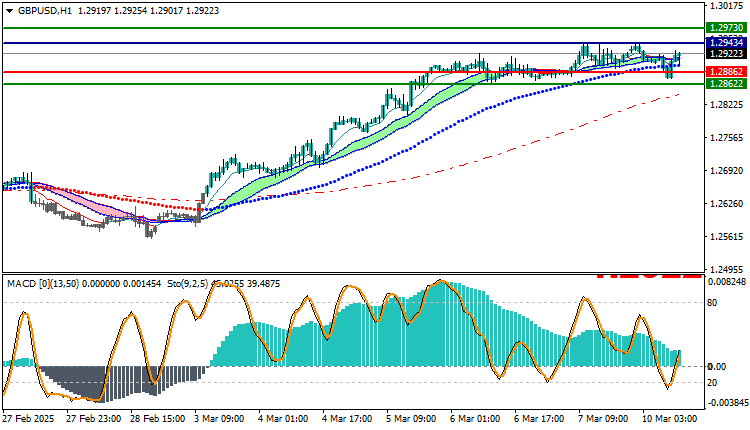Click the 3 Mar 09:00 time label
750x430 pixels.
(x=219, y=419)
